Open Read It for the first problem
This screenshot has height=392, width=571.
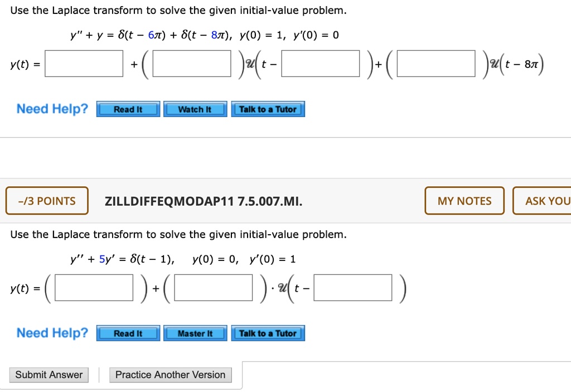(x=128, y=109)
